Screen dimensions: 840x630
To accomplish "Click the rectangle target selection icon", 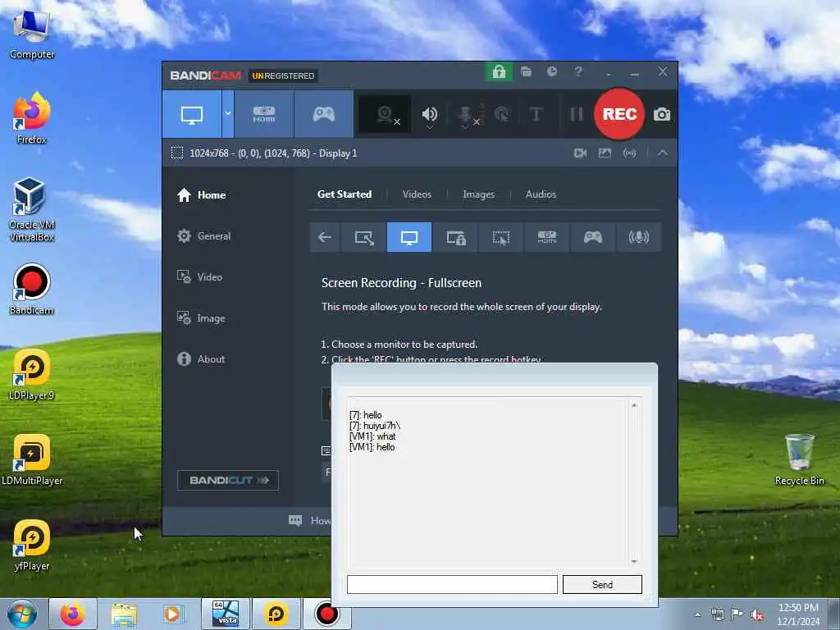I will tap(177, 153).
